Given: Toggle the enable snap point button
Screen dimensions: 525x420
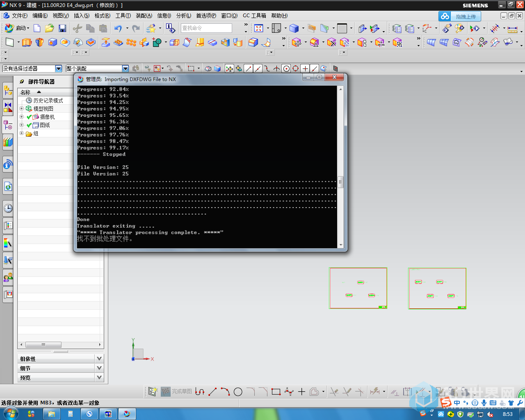Looking at the screenshot, I should tap(229, 68).
